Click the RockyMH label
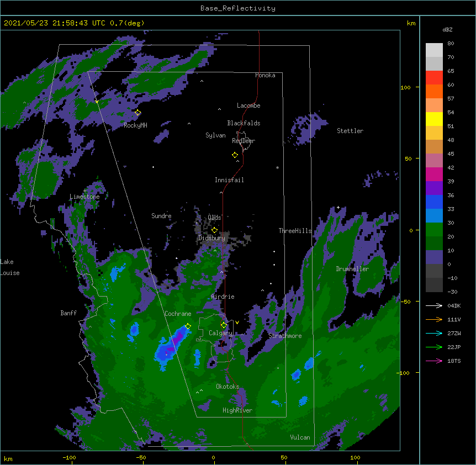 click(x=135, y=125)
